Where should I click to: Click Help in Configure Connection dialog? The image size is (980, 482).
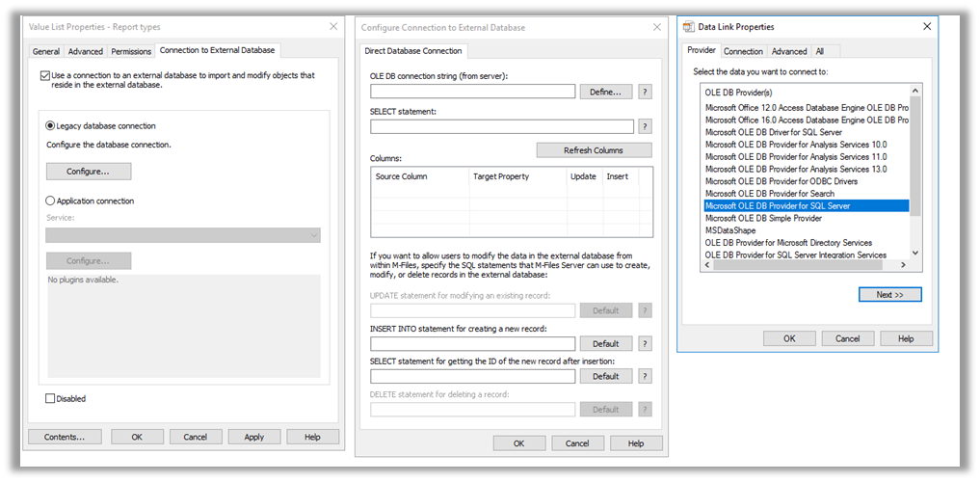[x=636, y=443]
